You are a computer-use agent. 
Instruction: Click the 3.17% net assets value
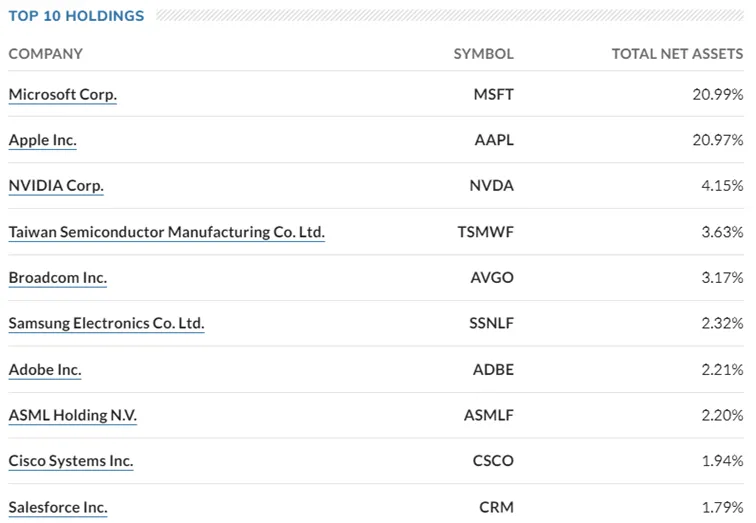pyautogui.click(x=722, y=278)
